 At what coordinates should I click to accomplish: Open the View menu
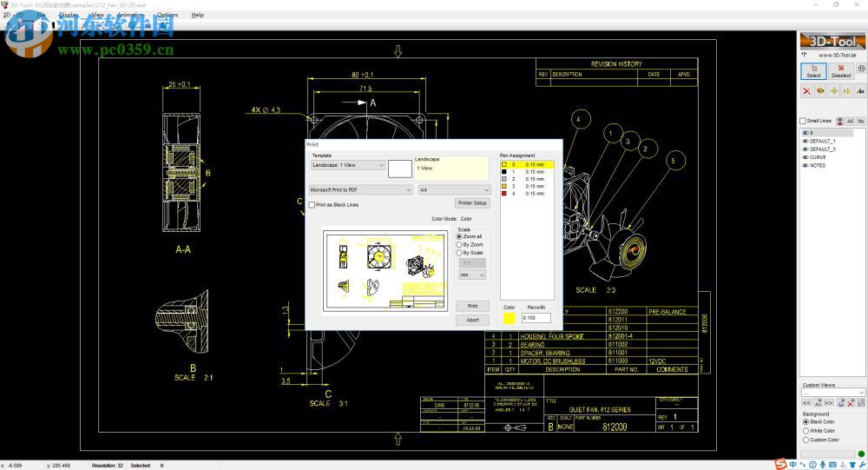97,15
